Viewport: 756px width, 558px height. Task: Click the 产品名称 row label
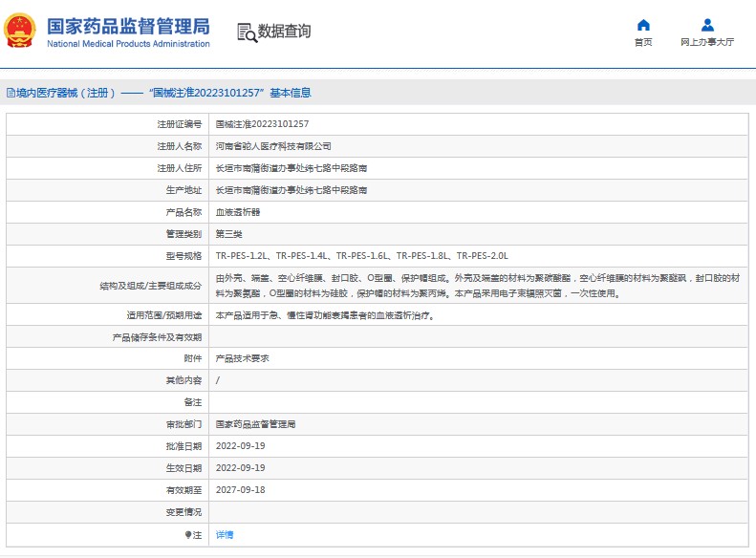pos(184,212)
